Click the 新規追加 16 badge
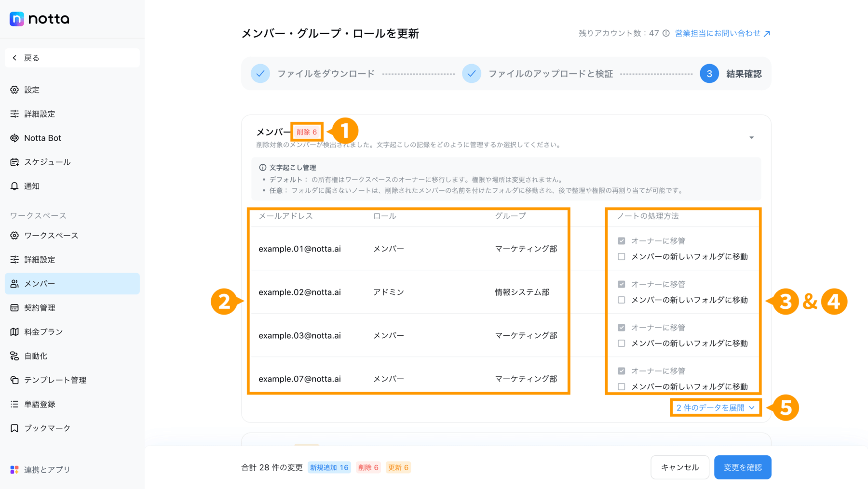 pos(329,467)
